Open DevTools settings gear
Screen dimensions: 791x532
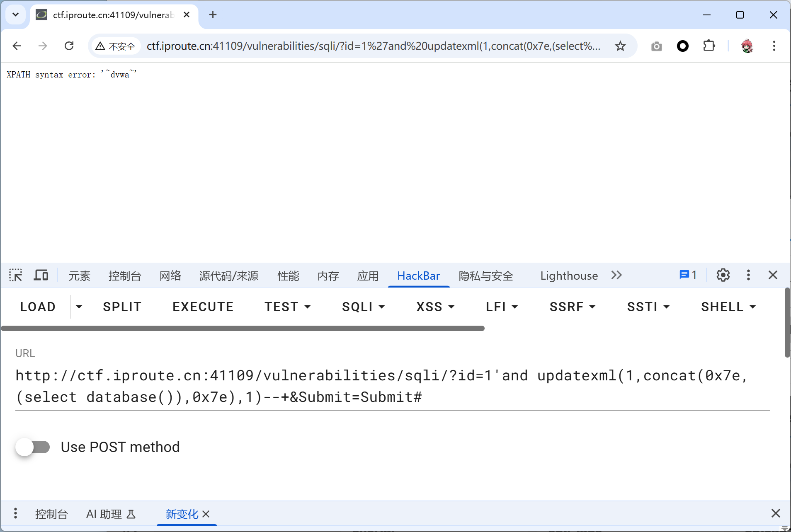(723, 275)
